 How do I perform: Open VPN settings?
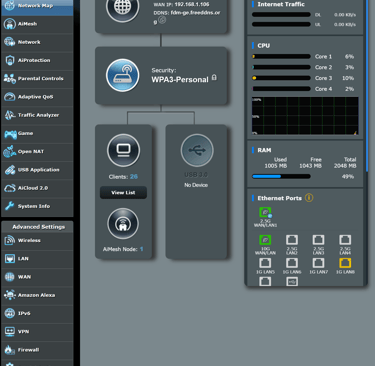pos(37,332)
